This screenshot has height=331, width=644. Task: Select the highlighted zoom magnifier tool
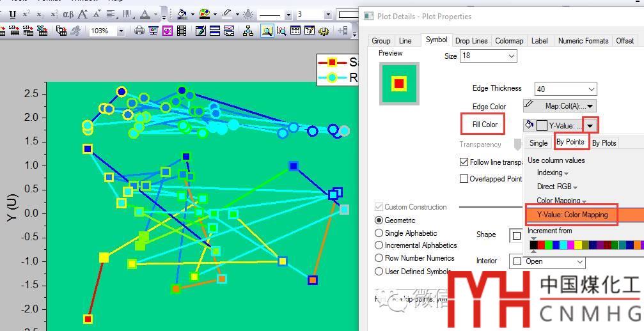click(x=266, y=30)
